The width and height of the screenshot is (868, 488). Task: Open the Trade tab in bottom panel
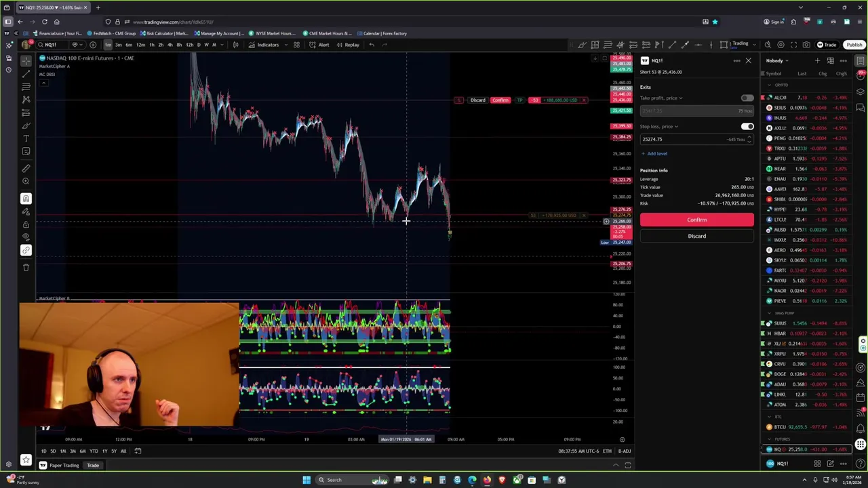pyautogui.click(x=93, y=465)
